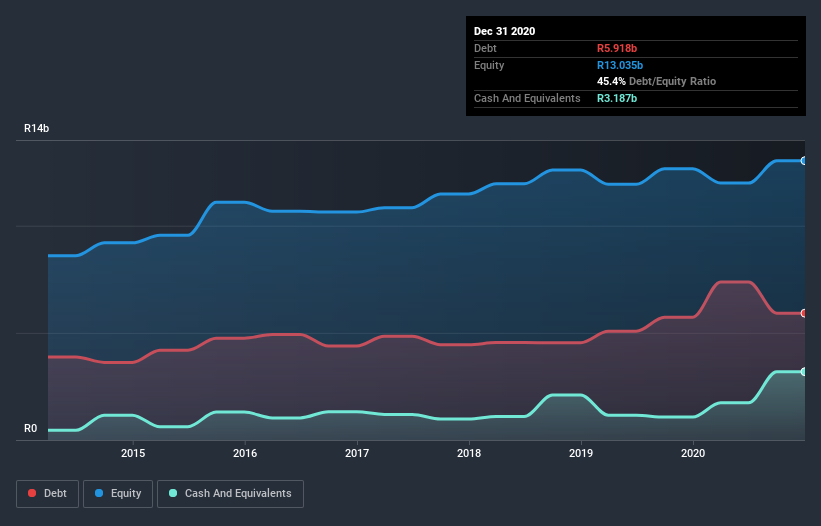Toggle the Cash And Equivalents legend button
This screenshot has height=526, width=821.
(230, 494)
